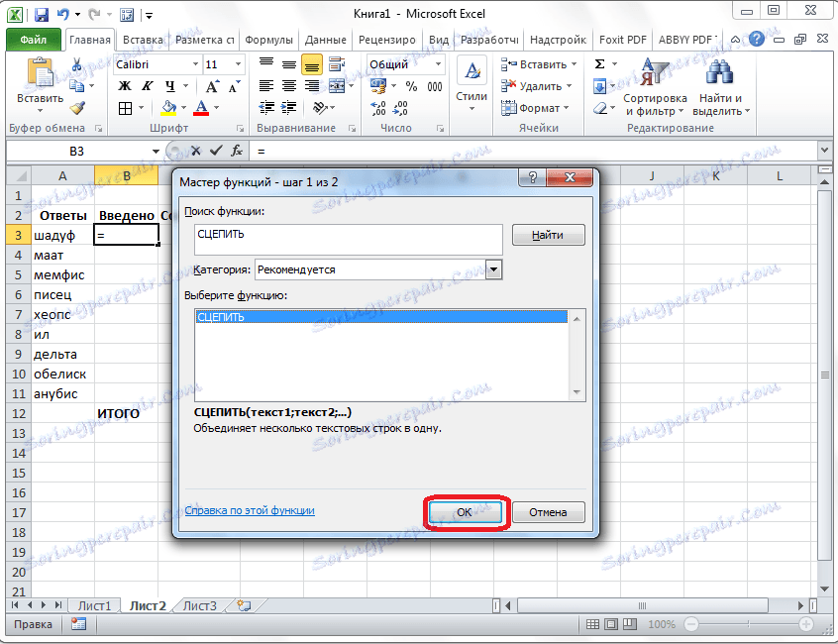This screenshot has width=838, height=644.
Task: Open the Стили styles gallery
Action: [x=471, y=84]
